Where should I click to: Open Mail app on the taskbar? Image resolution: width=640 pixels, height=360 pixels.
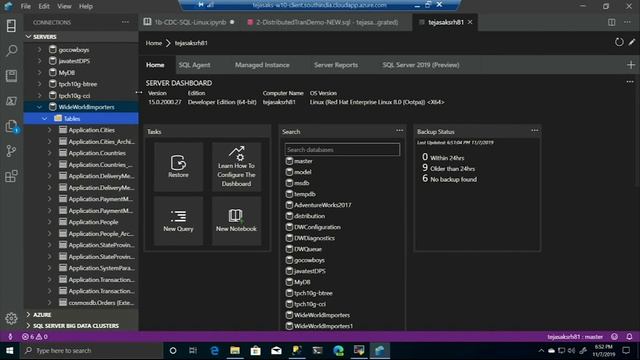[x=276, y=351]
